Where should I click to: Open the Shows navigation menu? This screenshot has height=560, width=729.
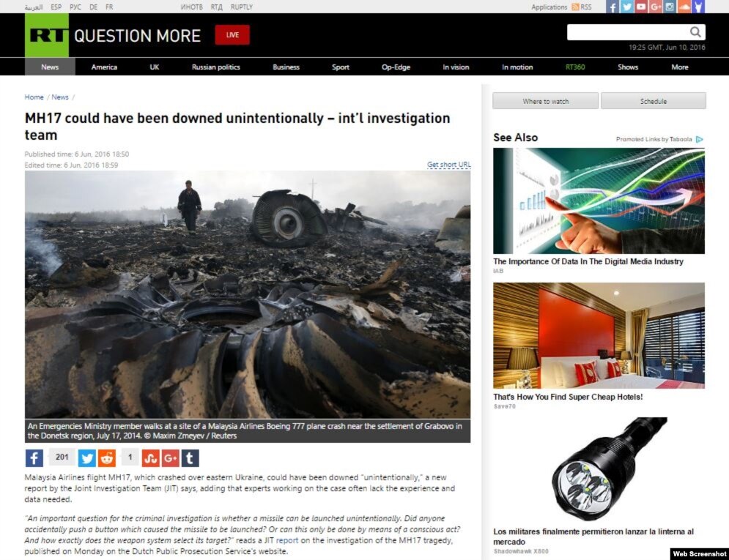point(628,67)
